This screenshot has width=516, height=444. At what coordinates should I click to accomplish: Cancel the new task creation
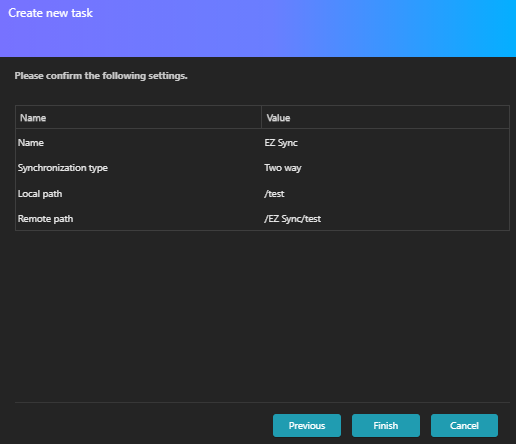464,425
